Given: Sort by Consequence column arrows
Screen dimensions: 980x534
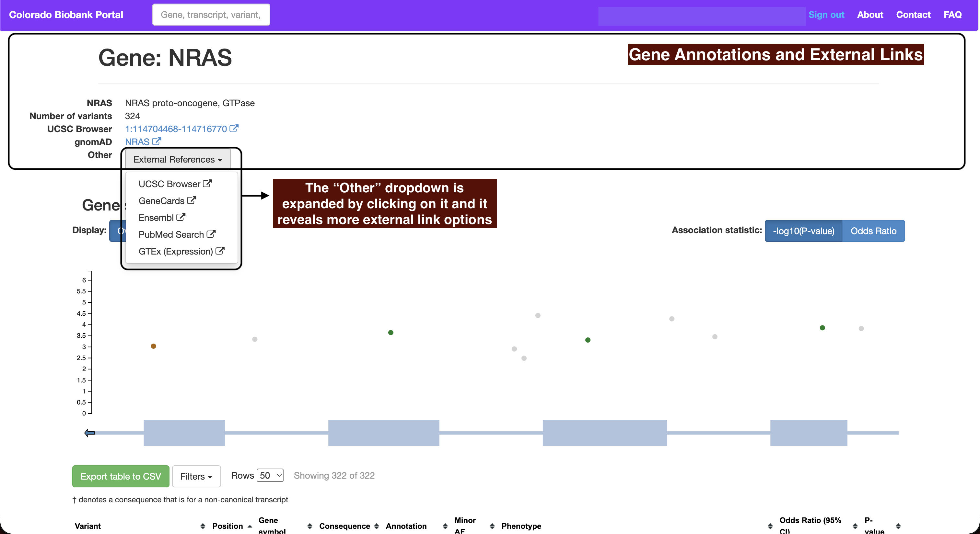Looking at the screenshot, I should [377, 526].
